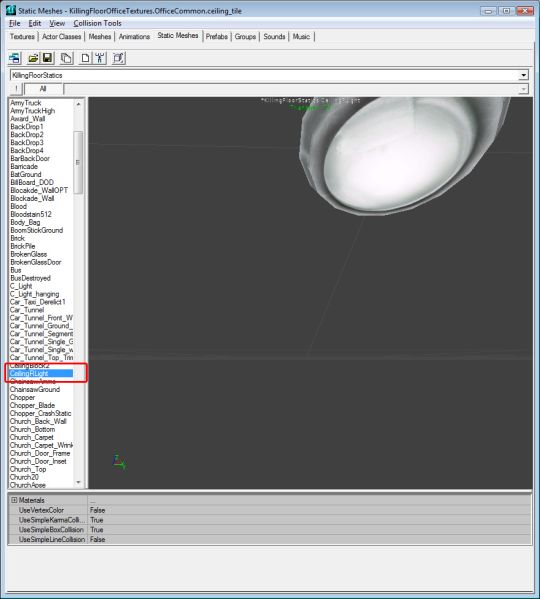Screen dimensions: 540x599
Task: Select Church_Carpet in the mesh list
Action: 31,437
